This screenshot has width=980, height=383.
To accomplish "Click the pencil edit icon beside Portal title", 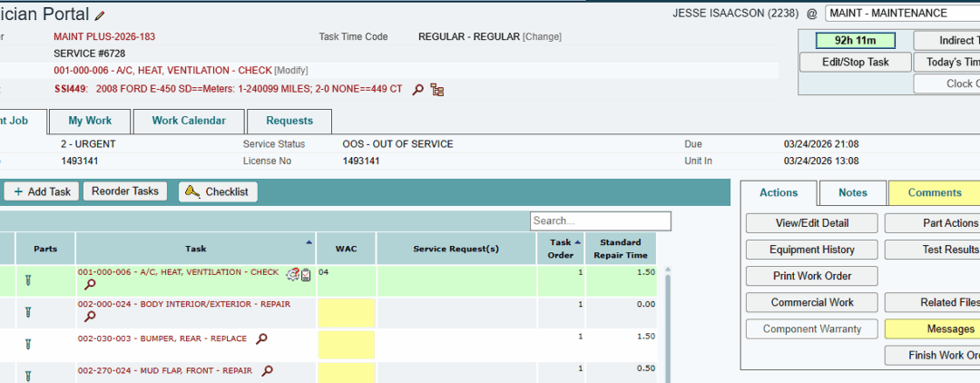I will [x=100, y=15].
